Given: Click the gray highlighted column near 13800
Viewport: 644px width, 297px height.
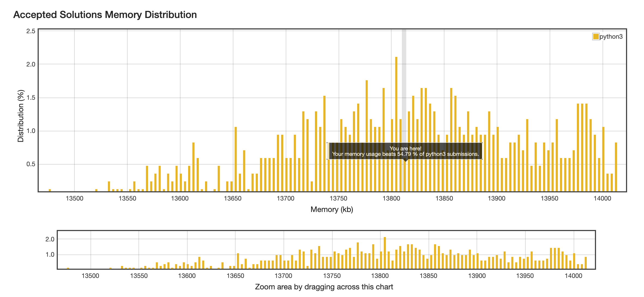Looking at the screenshot, I should point(404,82).
